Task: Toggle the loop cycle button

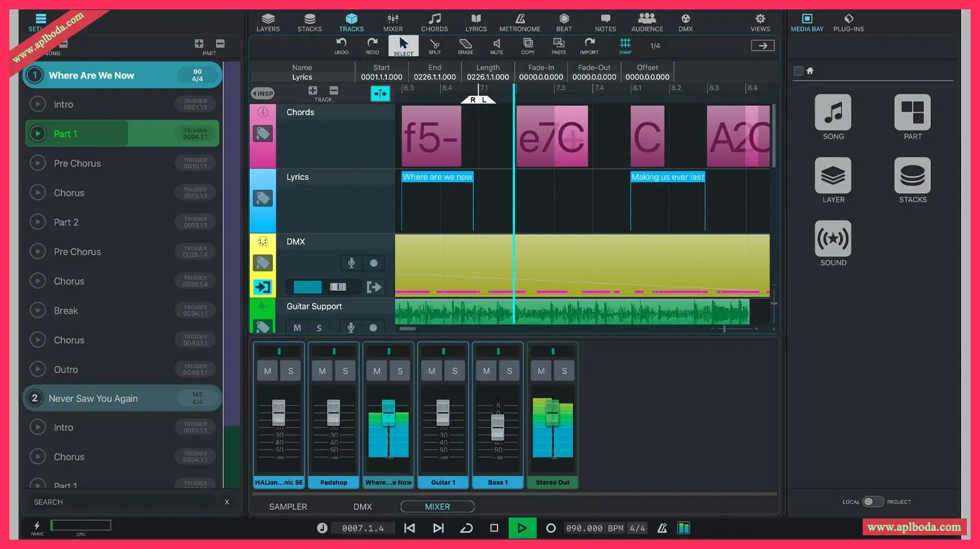Action: click(466, 528)
